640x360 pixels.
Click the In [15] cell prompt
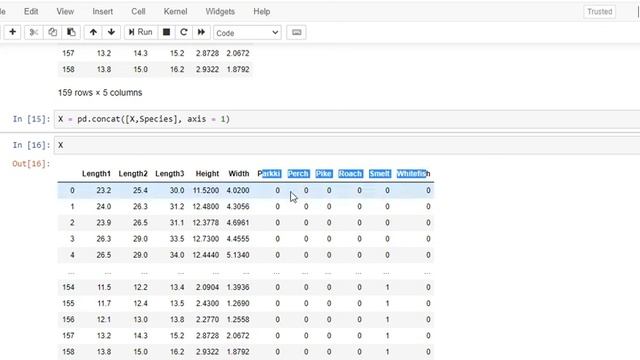(x=31, y=119)
